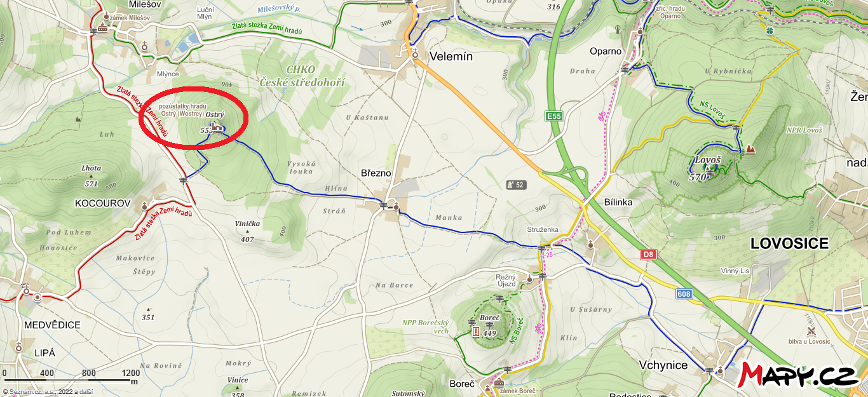Viewport: 868px width, 397px height.
Task: Select the red warning icon at Boreč
Action: tap(475, 331)
